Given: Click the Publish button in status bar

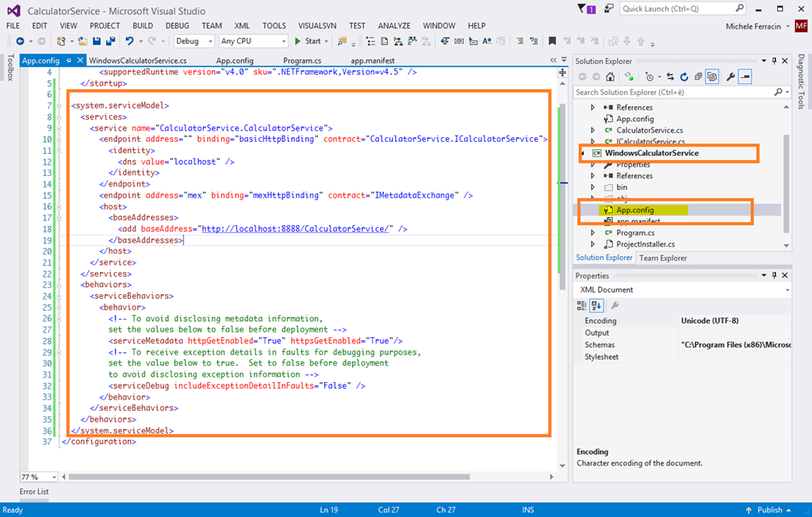Looking at the screenshot, I should pyautogui.click(x=769, y=510).
